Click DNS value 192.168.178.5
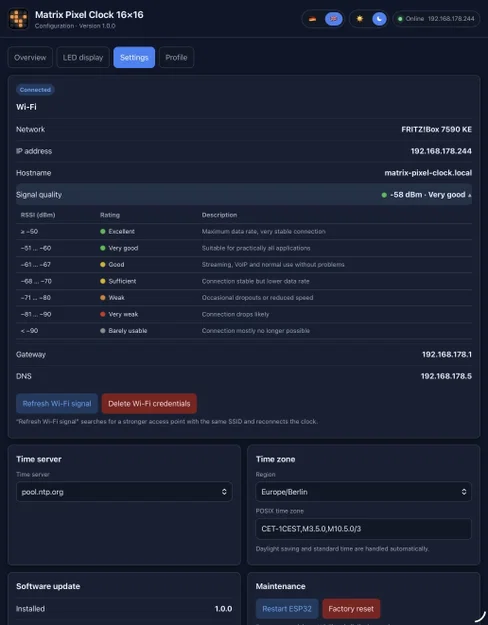488x625 pixels. pos(446,376)
